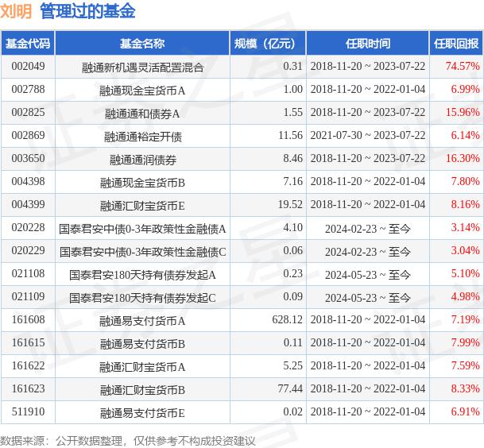Screen dimensions: 484x448
Task: Open fund code 161623
Action: [28, 389]
